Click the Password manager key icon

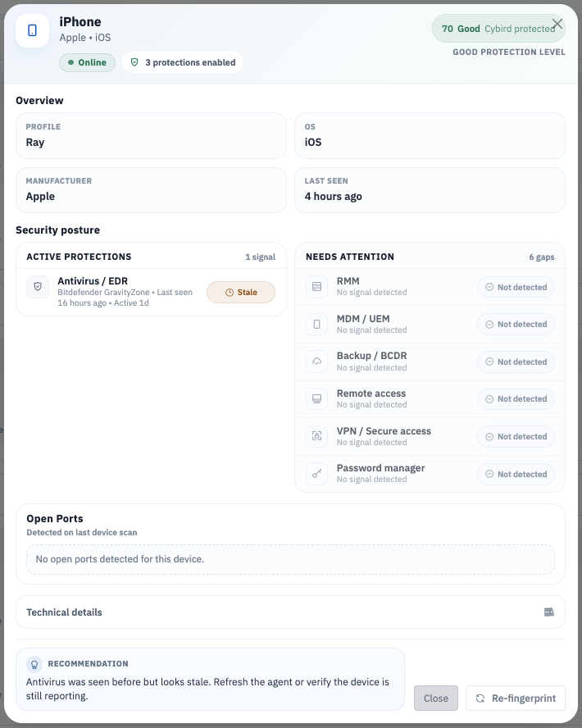pyautogui.click(x=316, y=474)
